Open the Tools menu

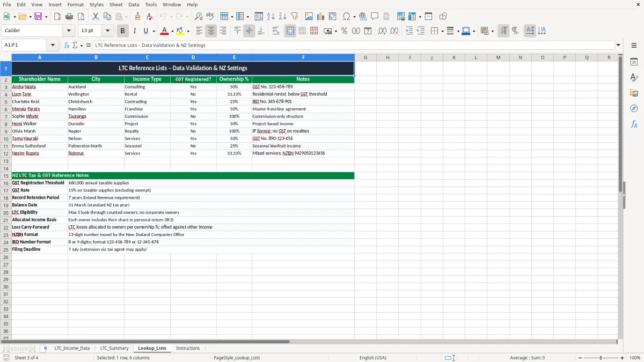(151, 4)
